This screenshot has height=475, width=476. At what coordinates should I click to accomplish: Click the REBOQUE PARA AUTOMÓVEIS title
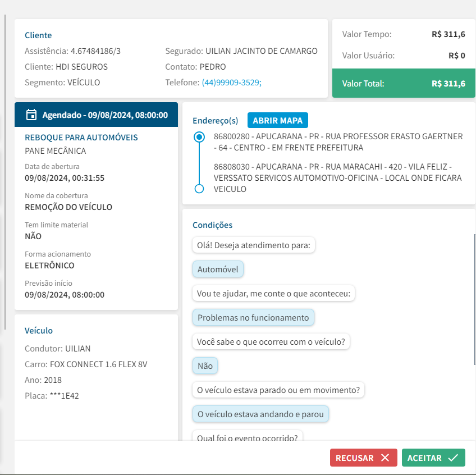click(81, 138)
